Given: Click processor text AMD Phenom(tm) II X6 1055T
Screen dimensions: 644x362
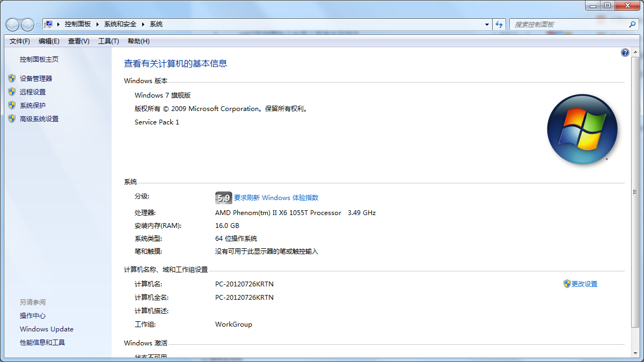Looking at the screenshot, I should [278, 213].
